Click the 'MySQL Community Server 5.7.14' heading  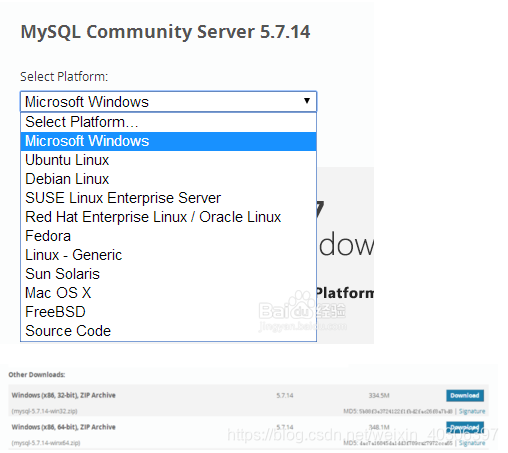pyautogui.click(x=165, y=32)
